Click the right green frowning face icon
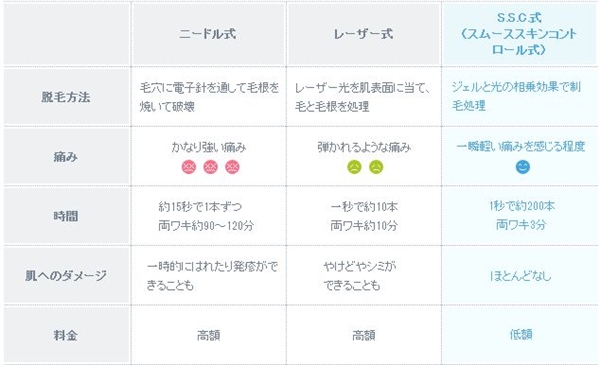Viewport: 600px width, 365px height. [376, 167]
